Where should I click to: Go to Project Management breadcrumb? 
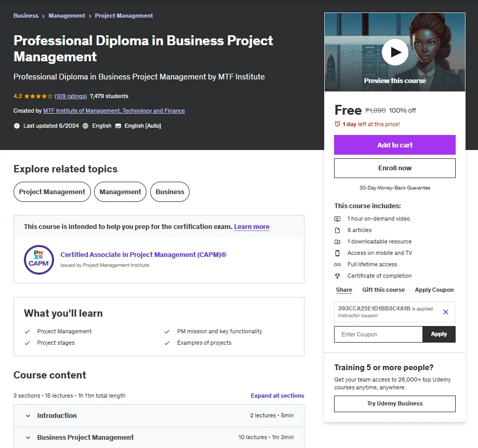pos(124,16)
